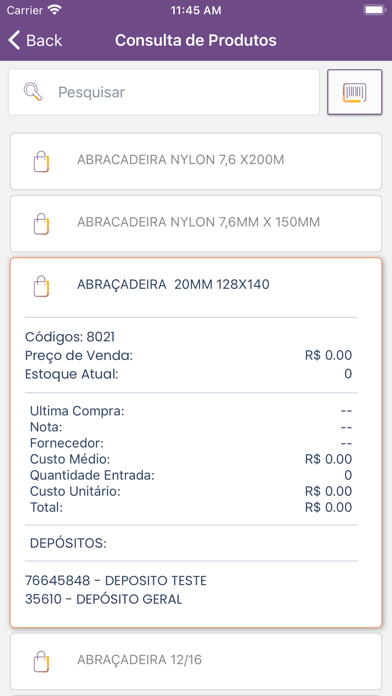This screenshot has height=696, width=392.
Task: Tap the DEPÓSITOS section header
Action: tap(68, 544)
